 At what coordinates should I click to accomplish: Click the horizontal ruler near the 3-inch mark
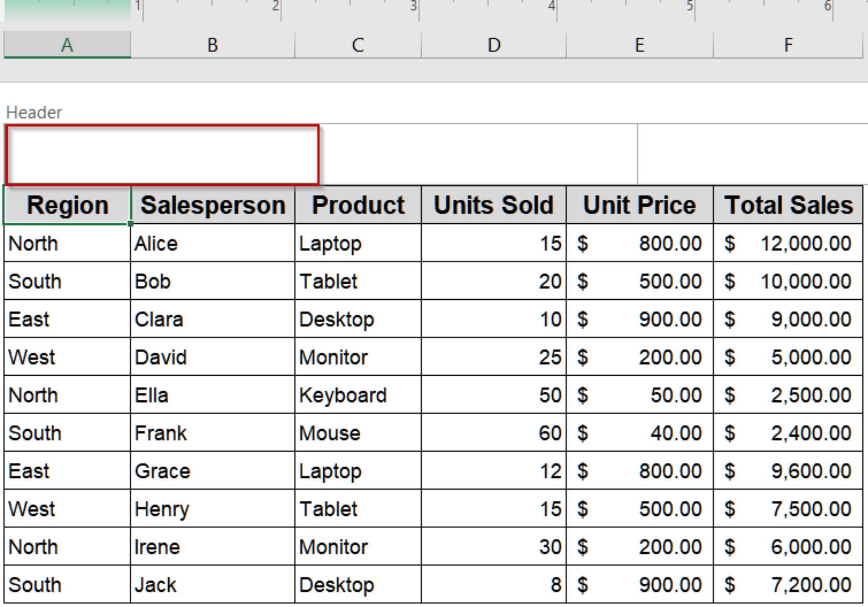[x=413, y=6]
